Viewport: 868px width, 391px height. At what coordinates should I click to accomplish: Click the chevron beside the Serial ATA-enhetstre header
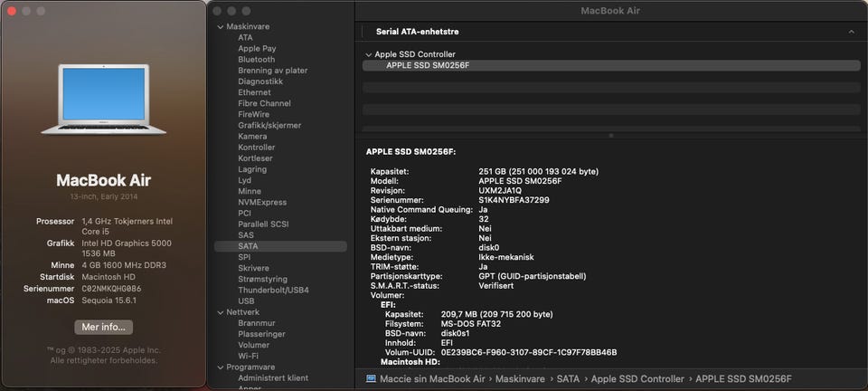tap(851, 32)
